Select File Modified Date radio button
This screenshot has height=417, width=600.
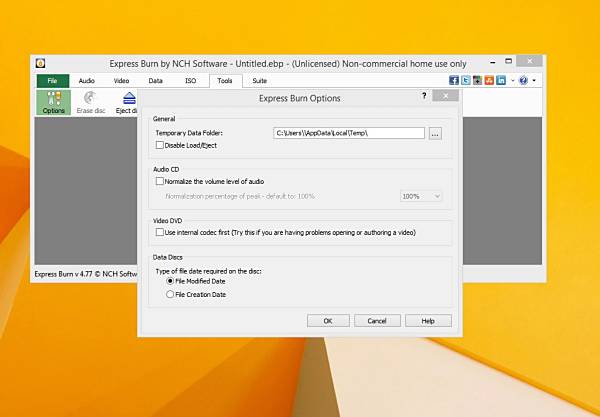tap(170, 281)
